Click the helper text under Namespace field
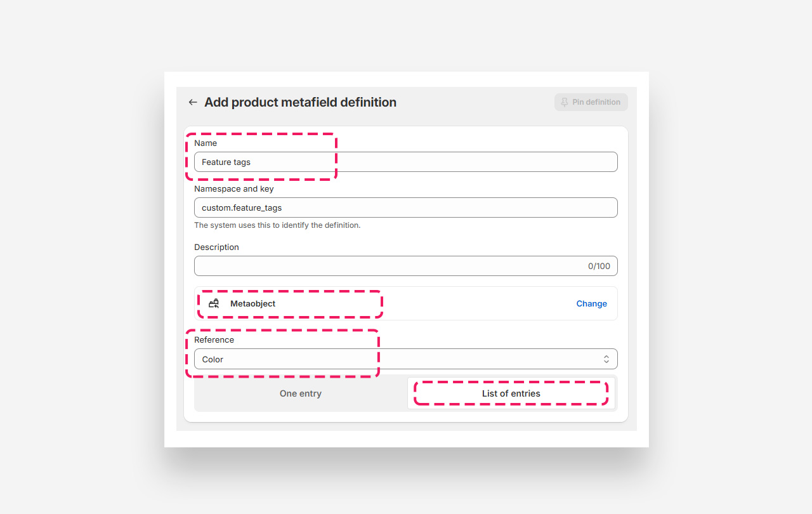 tap(277, 225)
